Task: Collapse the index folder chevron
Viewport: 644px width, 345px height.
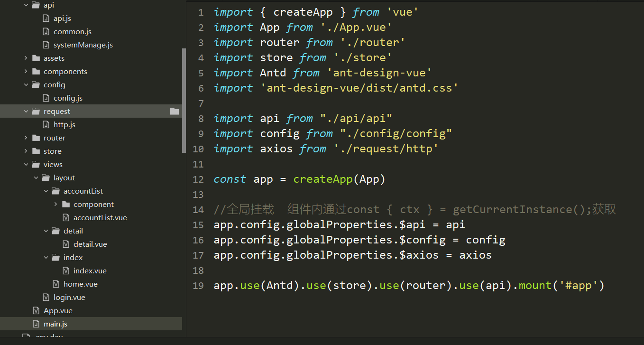Action: [x=46, y=258]
